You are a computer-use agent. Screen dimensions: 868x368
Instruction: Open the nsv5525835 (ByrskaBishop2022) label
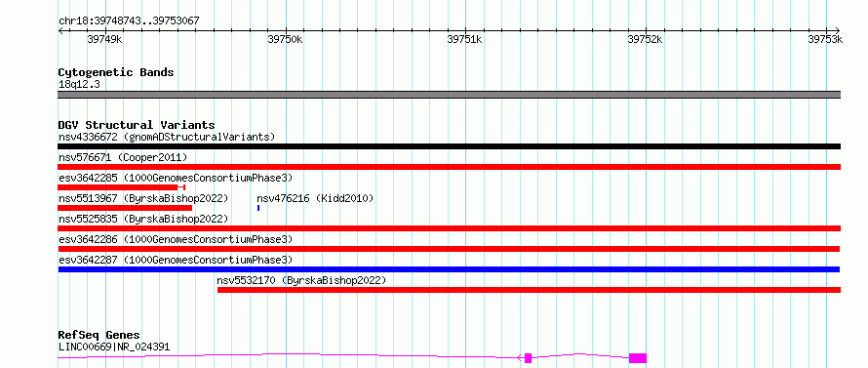tap(143, 219)
